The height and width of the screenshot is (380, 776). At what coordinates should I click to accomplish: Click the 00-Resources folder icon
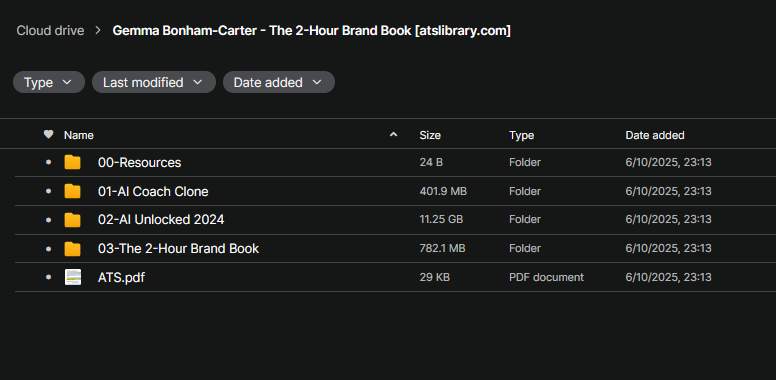pyautogui.click(x=73, y=162)
